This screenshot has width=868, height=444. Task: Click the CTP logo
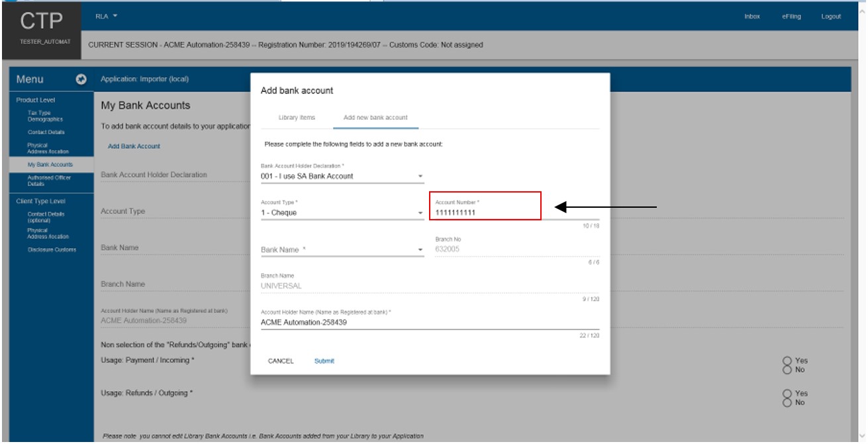coord(41,20)
